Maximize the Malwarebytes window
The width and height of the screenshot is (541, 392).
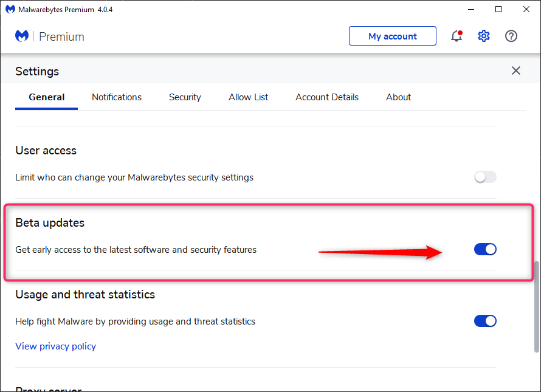(x=498, y=9)
